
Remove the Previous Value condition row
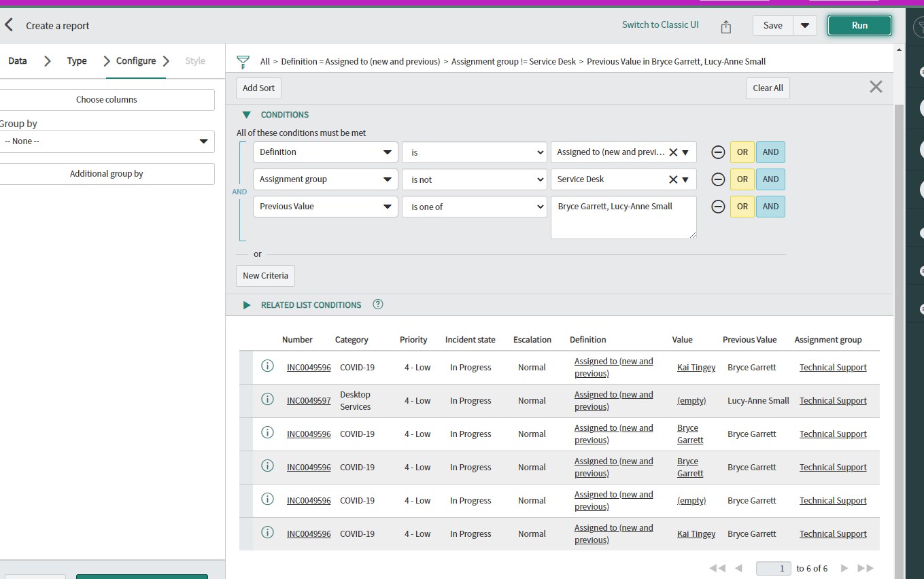pos(717,207)
